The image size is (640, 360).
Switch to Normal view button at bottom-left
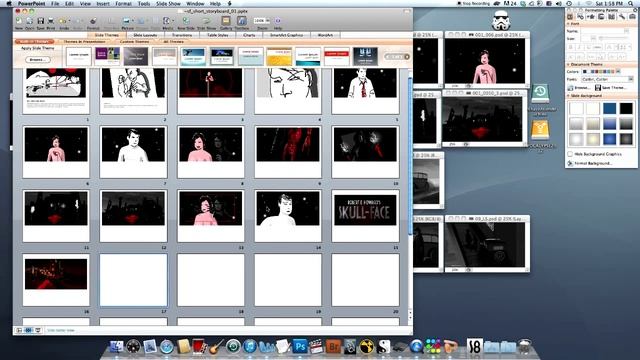19,330
